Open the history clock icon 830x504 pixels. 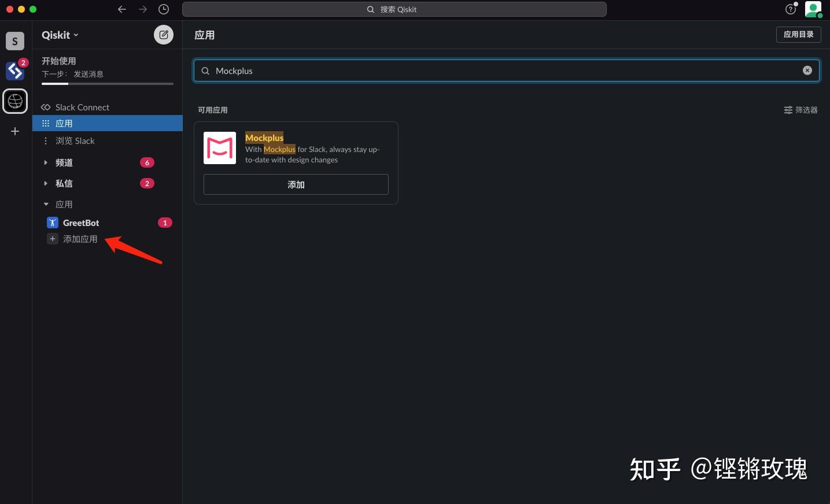[164, 9]
